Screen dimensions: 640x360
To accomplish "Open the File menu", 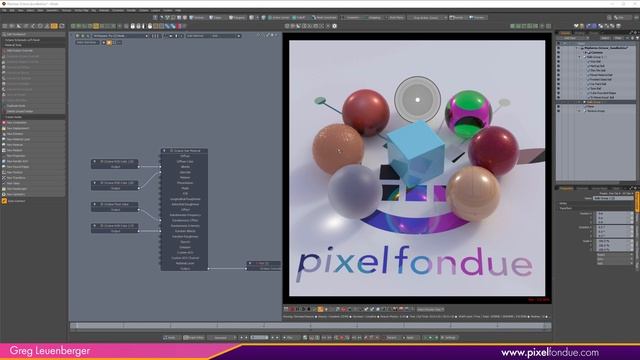I will click(4, 10).
